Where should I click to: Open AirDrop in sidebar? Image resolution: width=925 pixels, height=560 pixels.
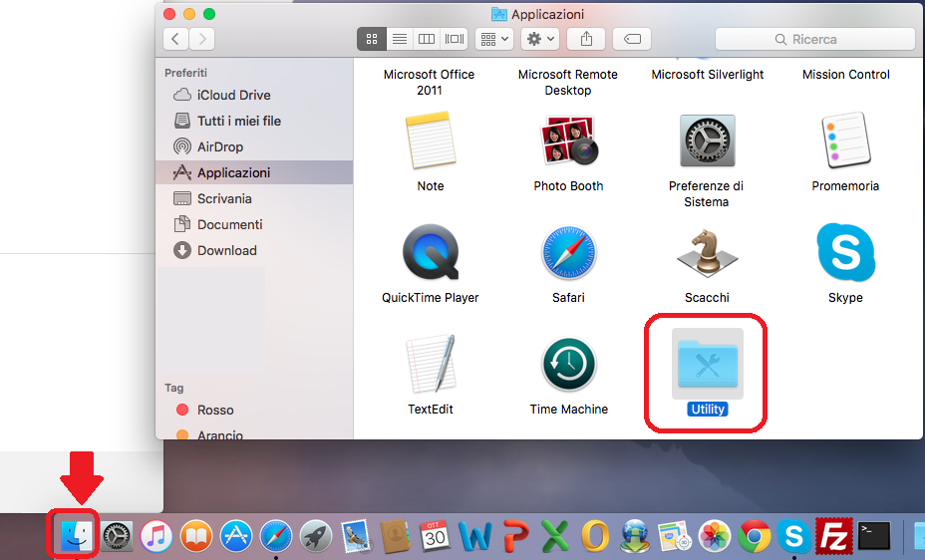[254, 146]
